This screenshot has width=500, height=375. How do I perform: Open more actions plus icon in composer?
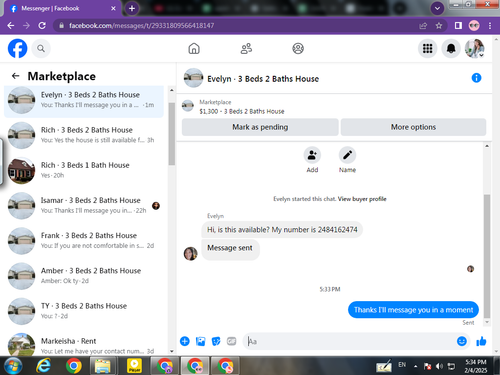click(x=185, y=341)
